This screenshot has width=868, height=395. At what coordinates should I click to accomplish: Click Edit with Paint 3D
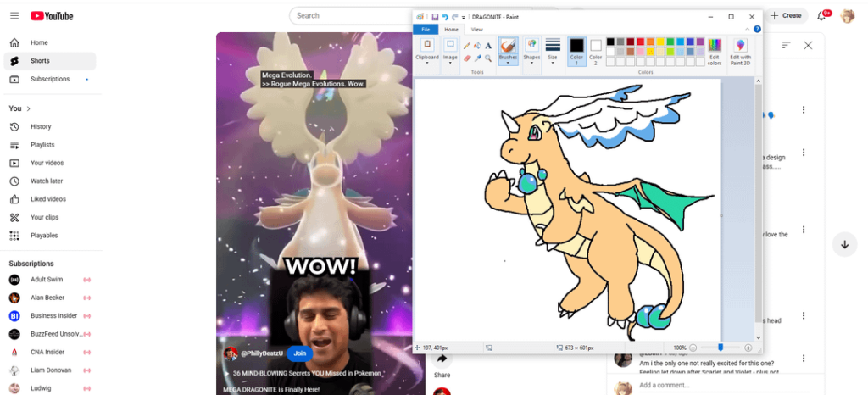tap(740, 52)
